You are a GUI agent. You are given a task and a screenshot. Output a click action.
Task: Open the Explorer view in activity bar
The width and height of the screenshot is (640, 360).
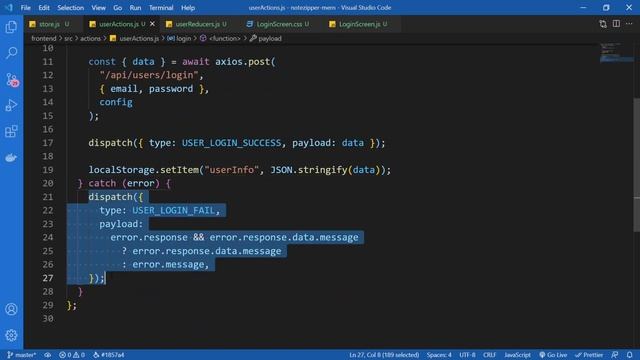pos(11,27)
